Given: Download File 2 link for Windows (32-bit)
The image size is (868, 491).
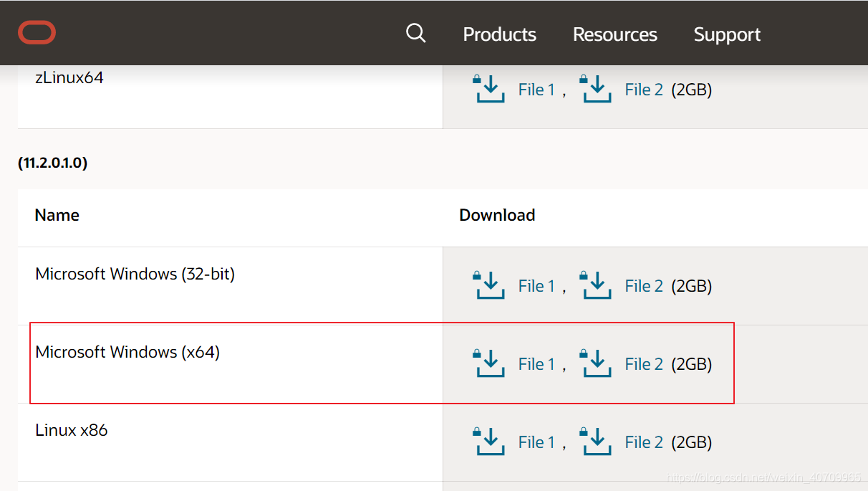Looking at the screenshot, I should pyautogui.click(x=644, y=286).
